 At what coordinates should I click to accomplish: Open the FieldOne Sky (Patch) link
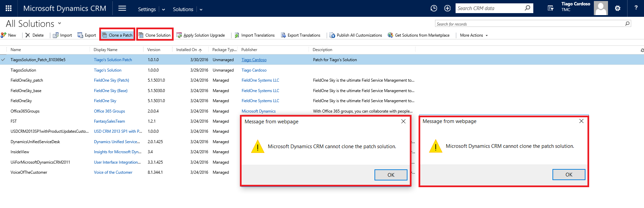[x=111, y=80]
